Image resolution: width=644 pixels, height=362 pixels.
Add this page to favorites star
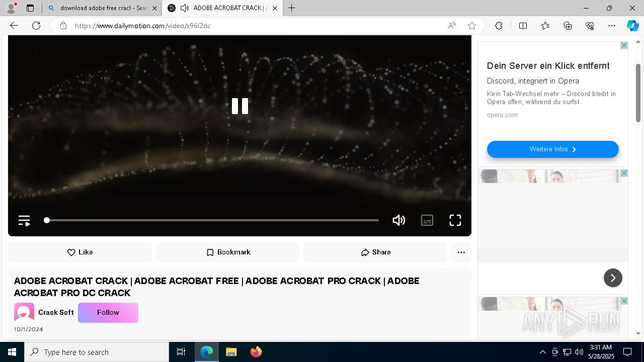click(472, 26)
